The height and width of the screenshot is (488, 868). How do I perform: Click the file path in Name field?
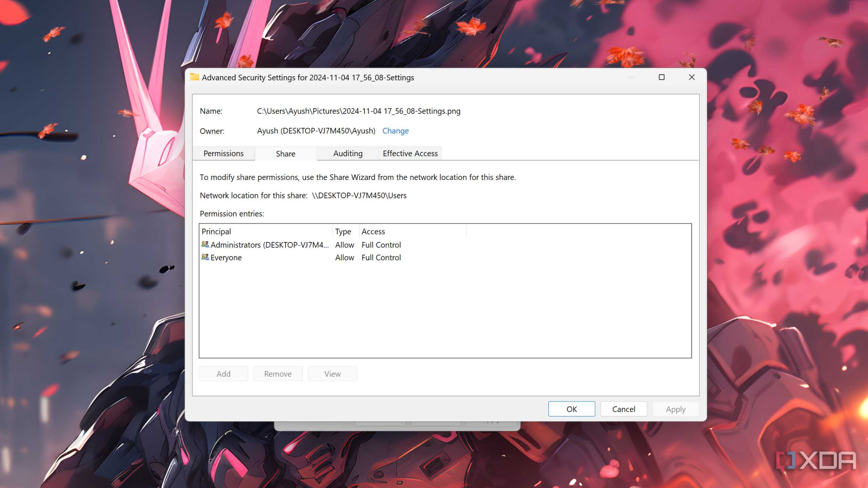tap(359, 111)
